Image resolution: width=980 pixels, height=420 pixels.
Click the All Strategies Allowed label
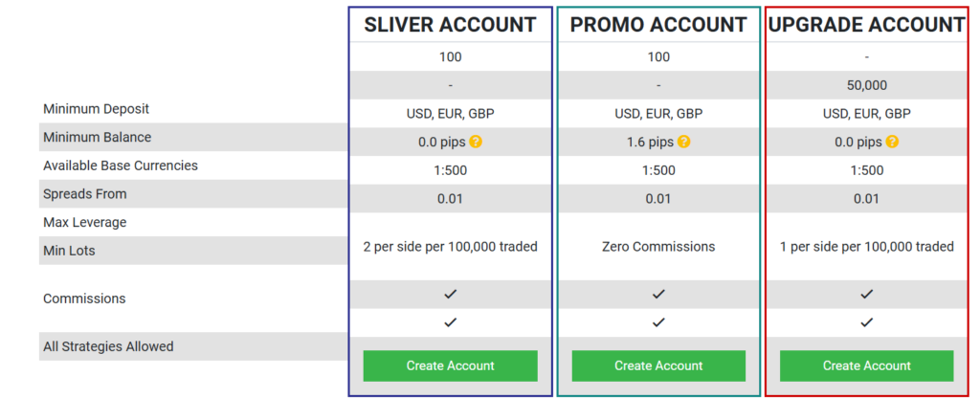click(x=108, y=346)
